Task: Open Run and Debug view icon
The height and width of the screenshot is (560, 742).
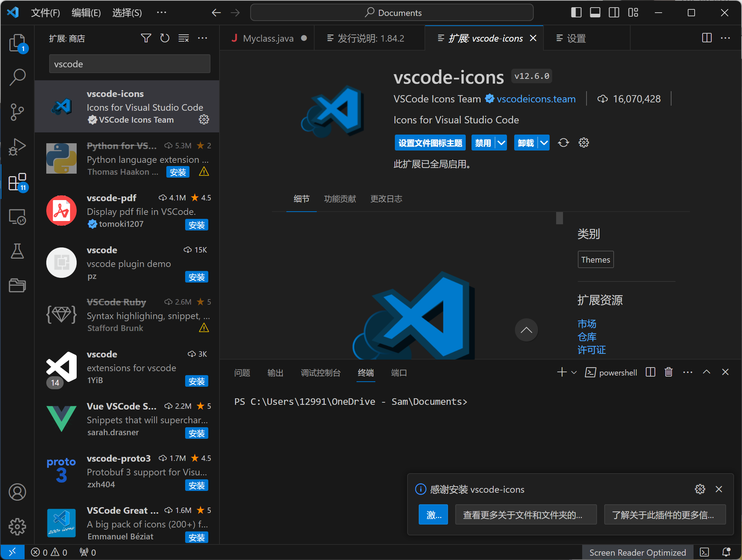Action: click(x=17, y=147)
